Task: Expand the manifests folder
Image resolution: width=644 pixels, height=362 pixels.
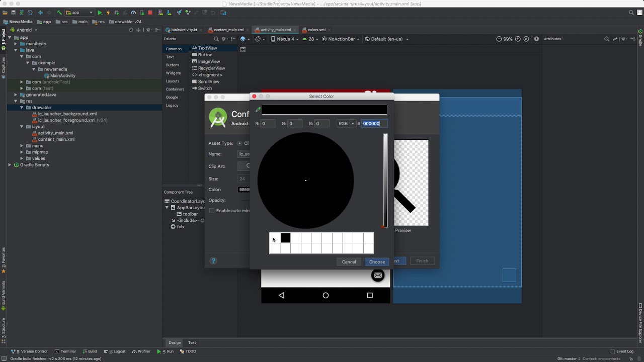Action: pos(16,44)
